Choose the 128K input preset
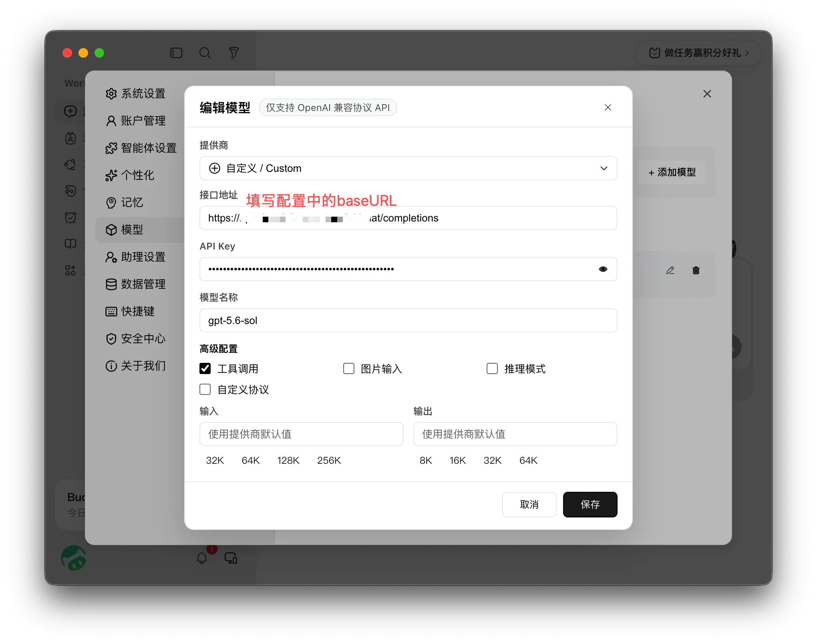Viewport: 817px width, 644px height. [x=288, y=461]
